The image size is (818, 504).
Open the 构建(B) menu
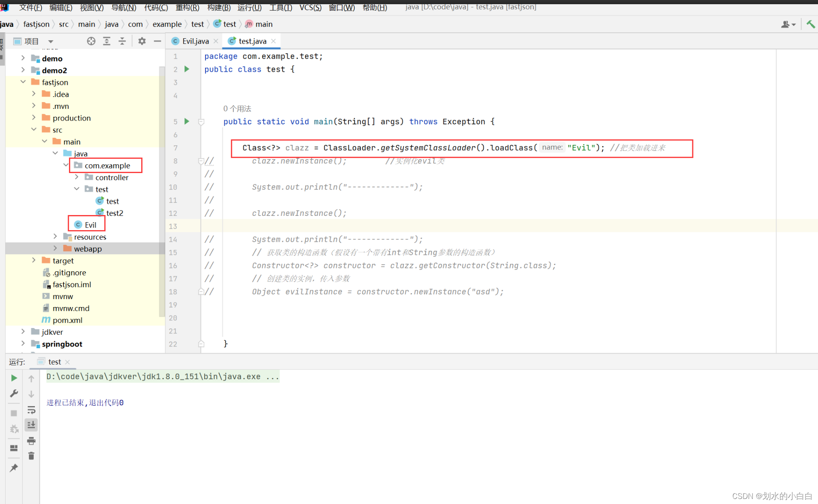[219, 8]
